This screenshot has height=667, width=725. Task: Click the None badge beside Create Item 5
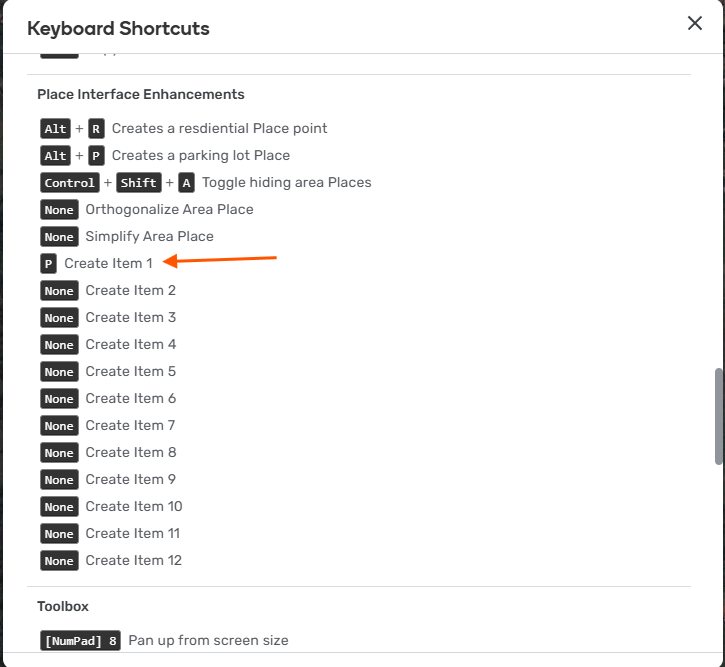[x=59, y=372]
